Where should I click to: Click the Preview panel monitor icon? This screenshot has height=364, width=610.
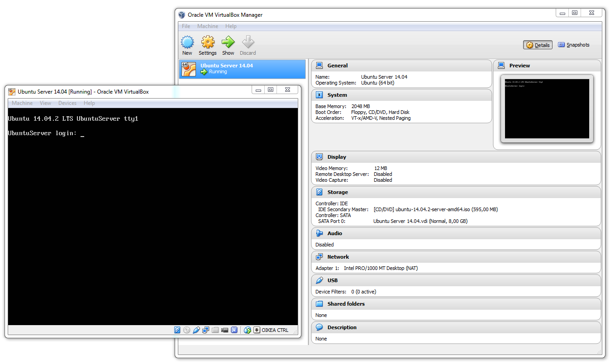[x=501, y=66]
